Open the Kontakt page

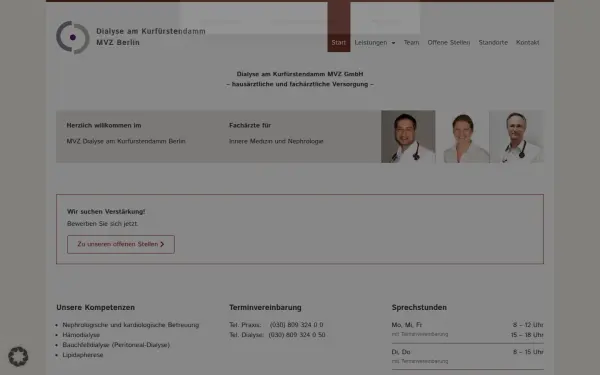pos(527,42)
